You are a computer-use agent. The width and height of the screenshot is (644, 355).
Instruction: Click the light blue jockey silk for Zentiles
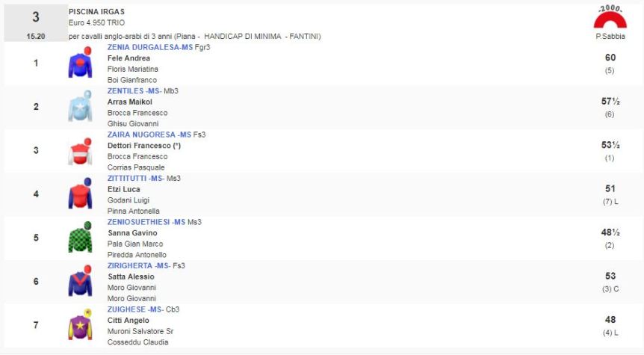click(80, 107)
